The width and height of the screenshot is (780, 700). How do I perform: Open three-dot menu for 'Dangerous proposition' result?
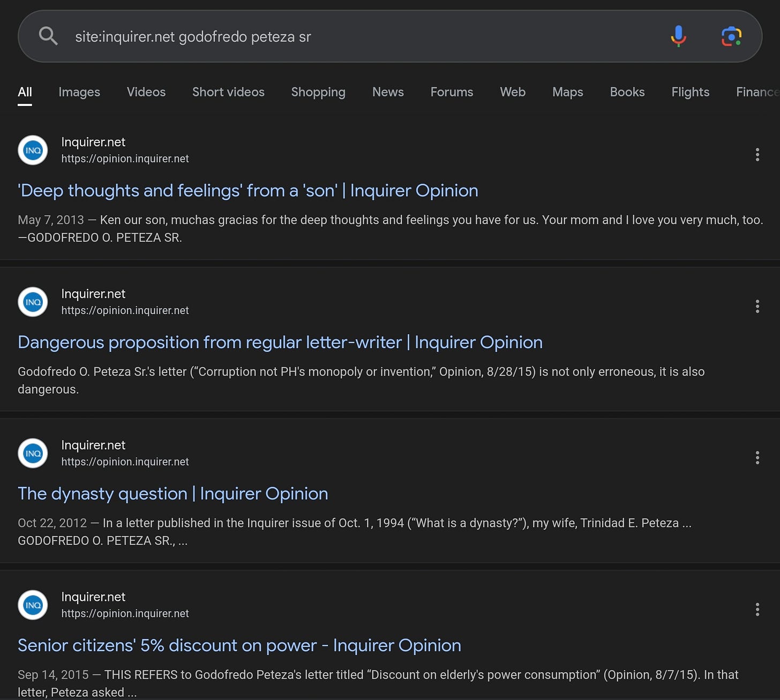click(757, 306)
